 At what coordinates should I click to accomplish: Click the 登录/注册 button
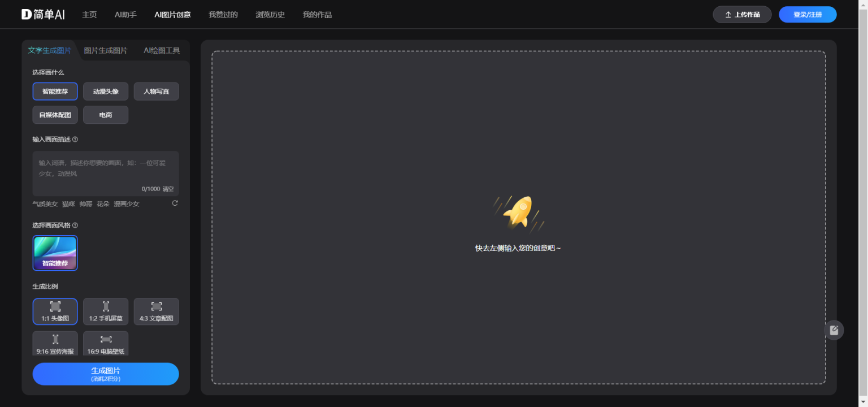point(807,15)
